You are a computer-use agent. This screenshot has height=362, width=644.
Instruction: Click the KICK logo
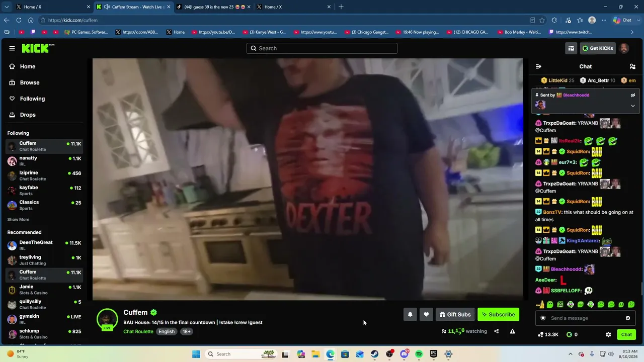[x=38, y=48]
